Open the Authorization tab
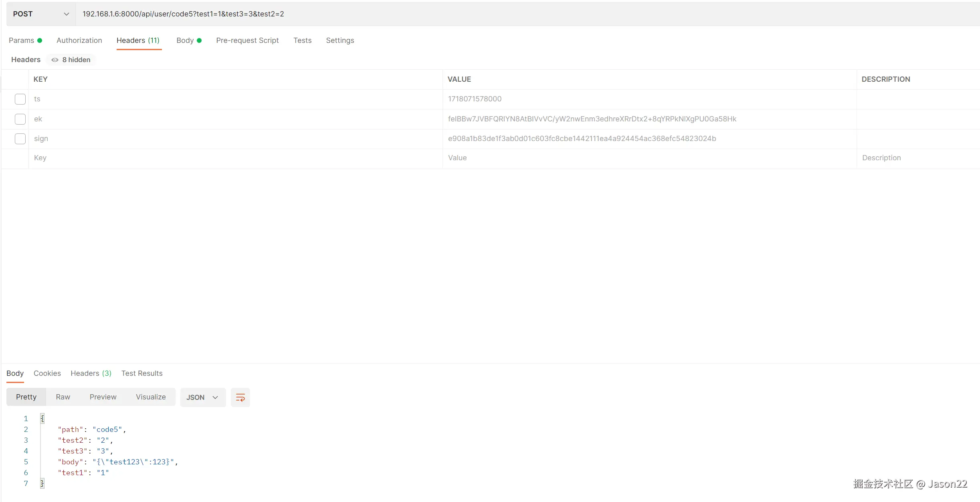The image size is (980, 502). tap(79, 40)
